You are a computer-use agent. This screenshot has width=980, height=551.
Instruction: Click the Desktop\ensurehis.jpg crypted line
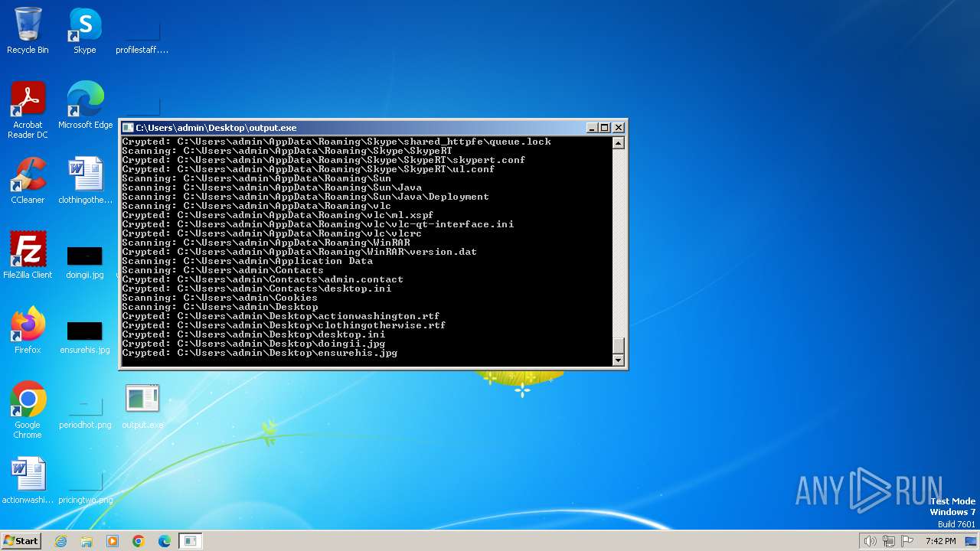click(x=260, y=353)
